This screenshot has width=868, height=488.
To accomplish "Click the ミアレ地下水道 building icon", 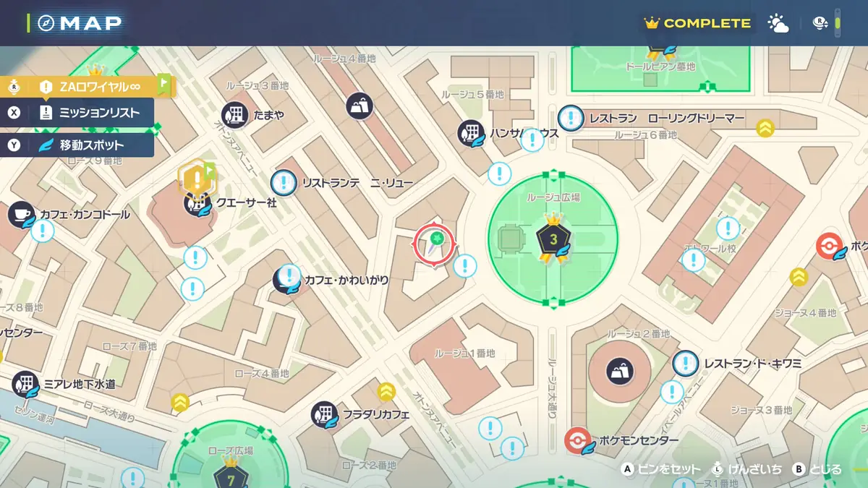I will (27, 383).
